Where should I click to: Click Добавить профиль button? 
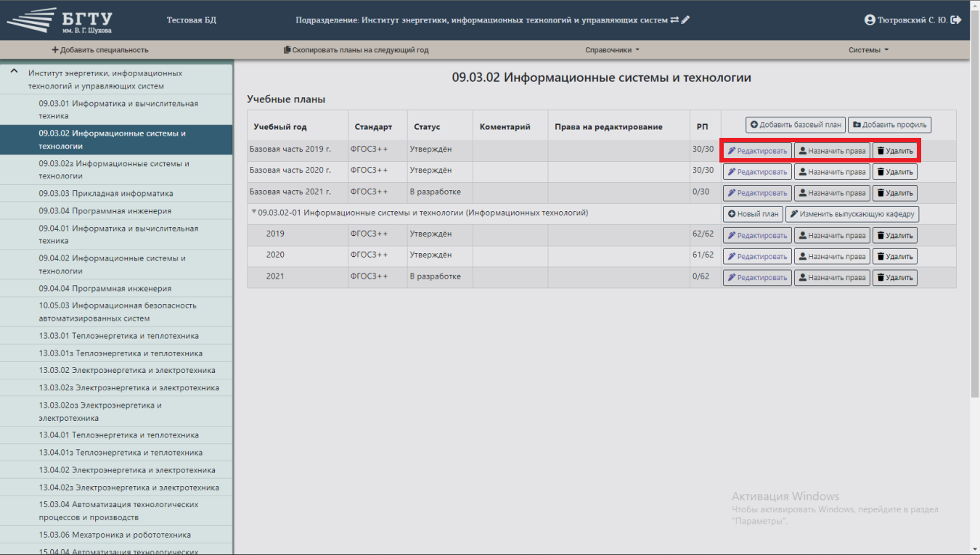point(889,125)
